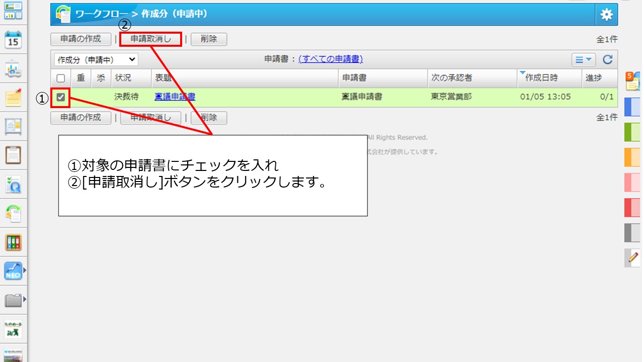
Task: Sort by the 作成日時 column header
Action: (541, 78)
